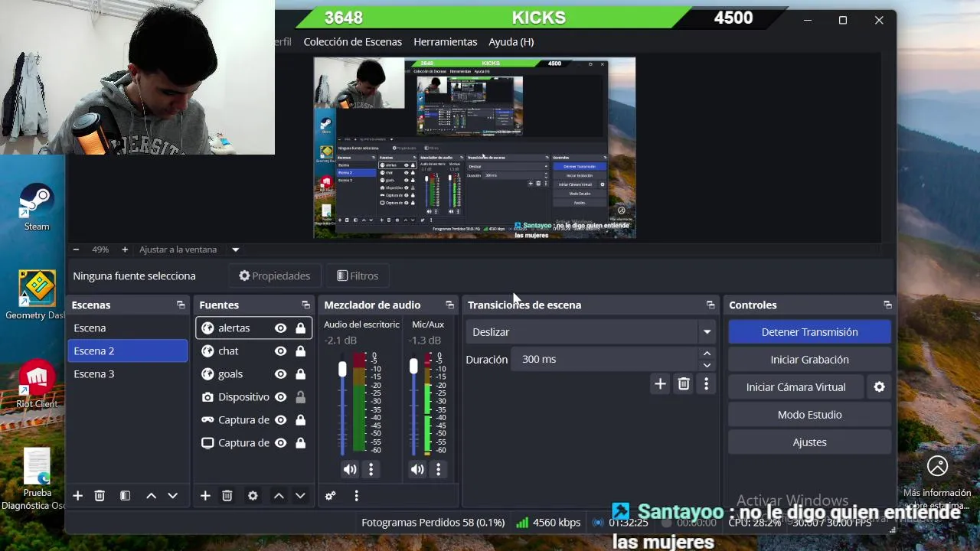980x551 pixels.
Task: Select Escena 3 in scenes list
Action: (x=127, y=374)
